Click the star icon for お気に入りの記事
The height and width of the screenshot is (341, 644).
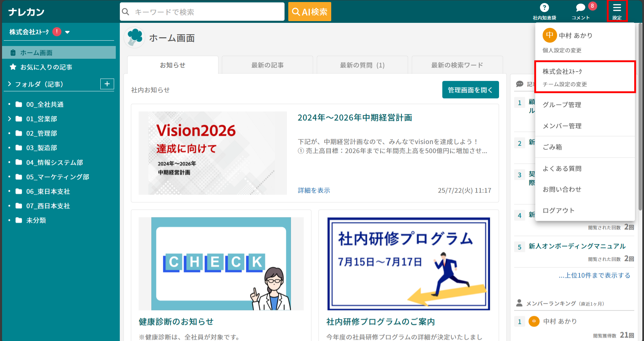pyautogui.click(x=13, y=67)
